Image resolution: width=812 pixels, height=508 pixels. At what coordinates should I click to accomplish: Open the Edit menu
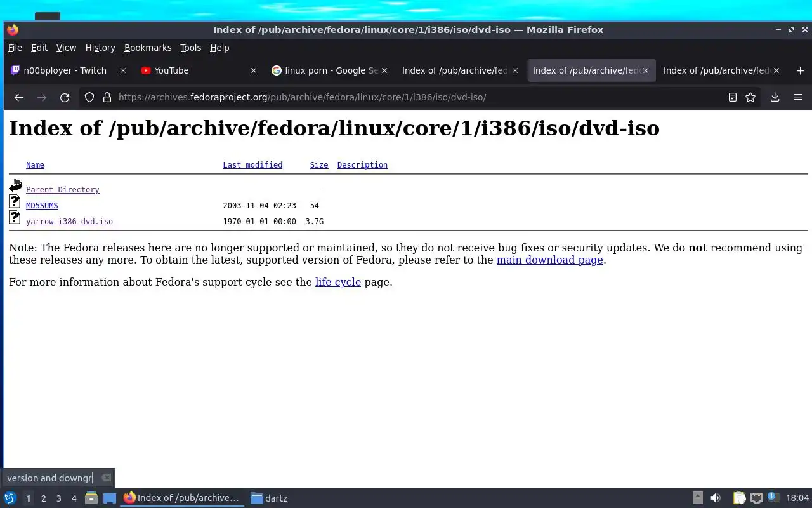point(39,48)
